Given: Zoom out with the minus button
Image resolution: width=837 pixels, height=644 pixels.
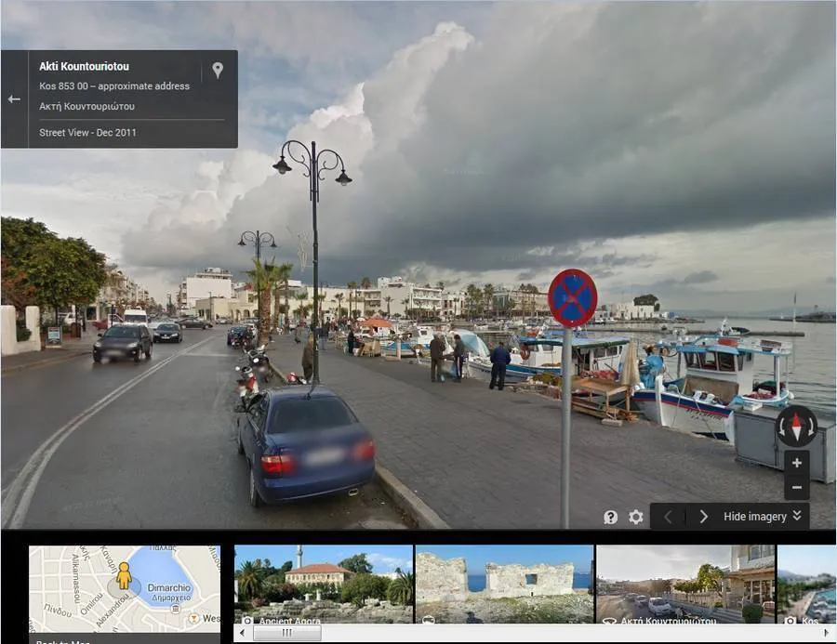Looking at the screenshot, I should 796,487.
